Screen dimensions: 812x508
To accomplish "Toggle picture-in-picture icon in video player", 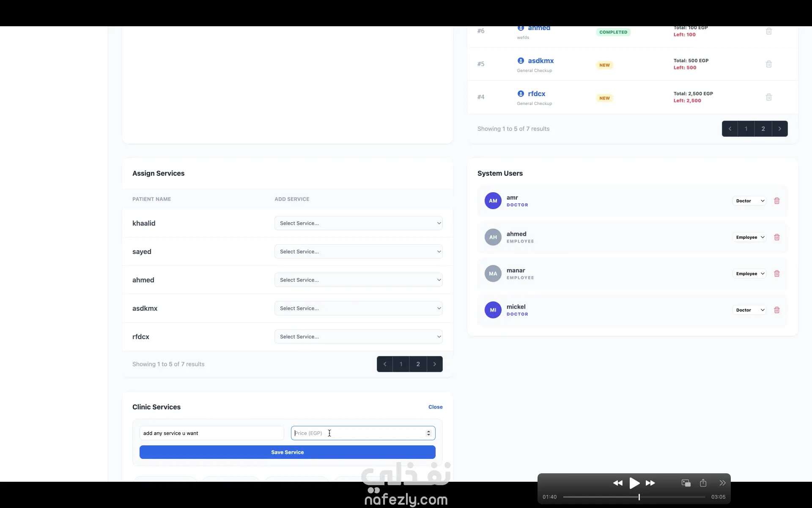I will click(x=686, y=483).
